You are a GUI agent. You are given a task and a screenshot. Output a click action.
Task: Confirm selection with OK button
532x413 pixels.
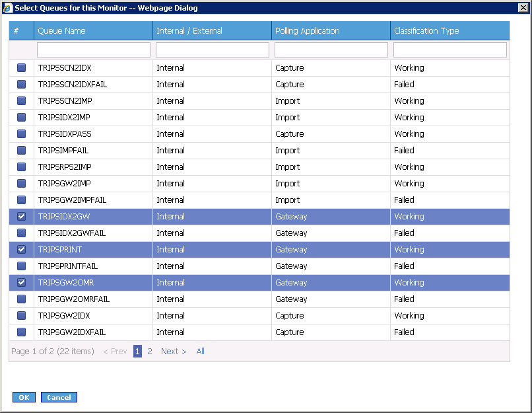24,397
